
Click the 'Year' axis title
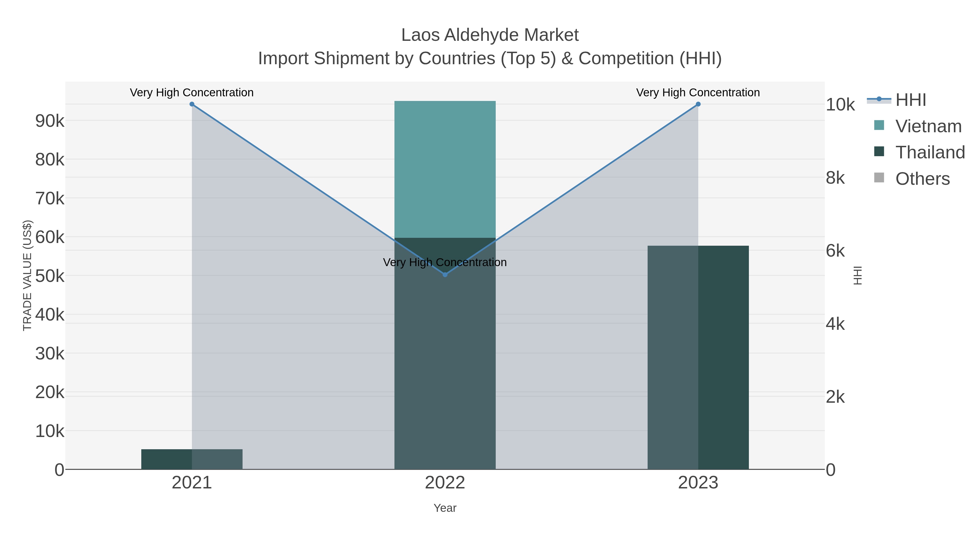tap(445, 508)
